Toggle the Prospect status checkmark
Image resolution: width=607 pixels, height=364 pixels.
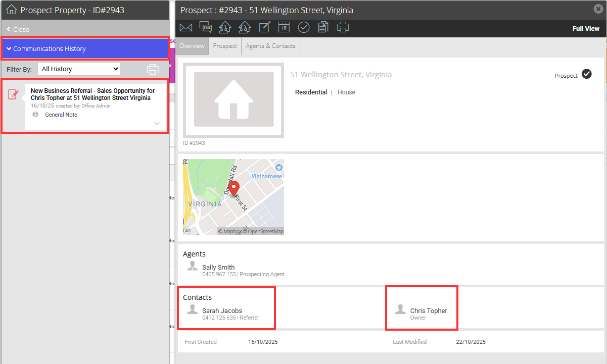point(586,74)
